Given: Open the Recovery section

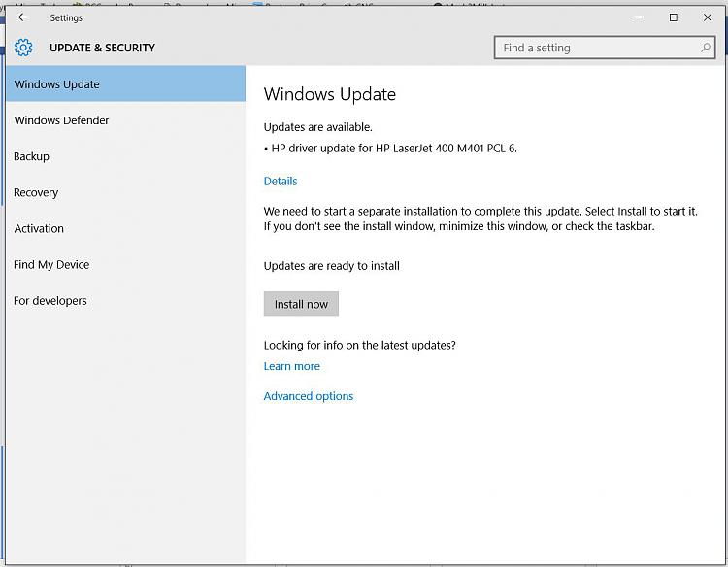Looking at the screenshot, I should click(126, 192).
